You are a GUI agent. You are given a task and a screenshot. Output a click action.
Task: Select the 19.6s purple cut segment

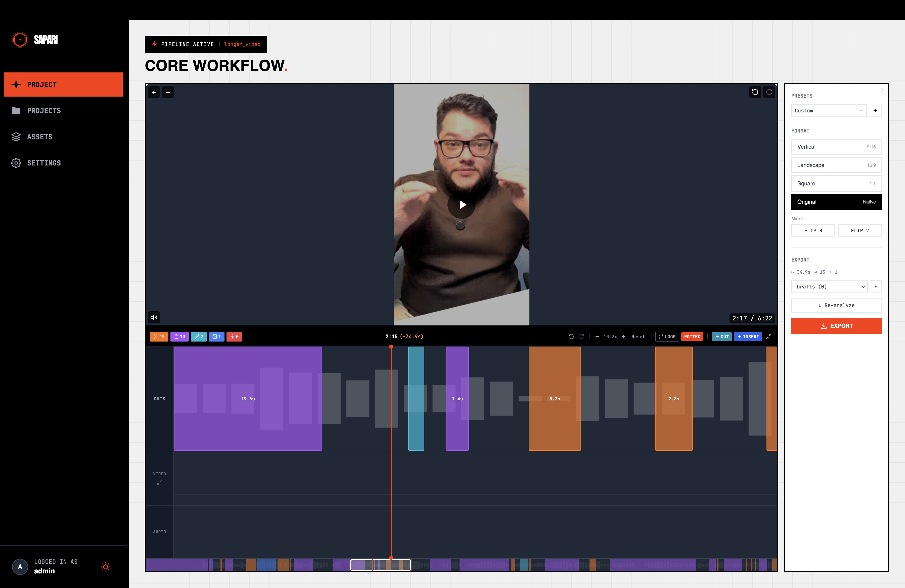point(248,399)
